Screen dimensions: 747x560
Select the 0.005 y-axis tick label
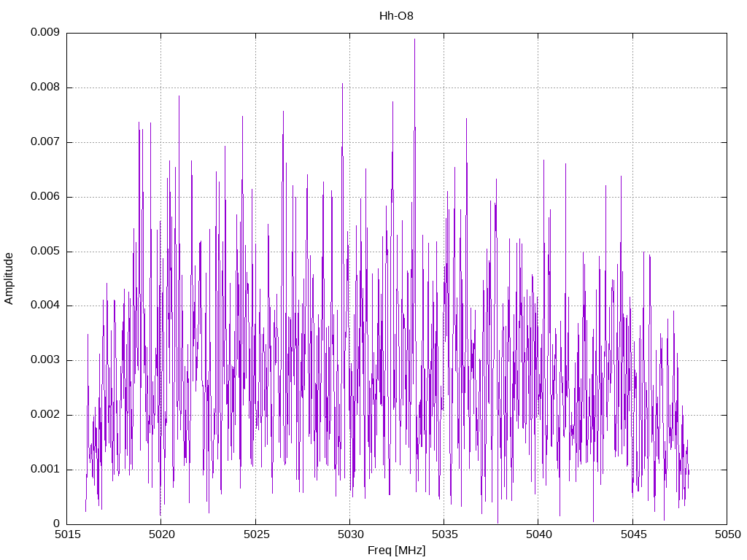(45, 251)
